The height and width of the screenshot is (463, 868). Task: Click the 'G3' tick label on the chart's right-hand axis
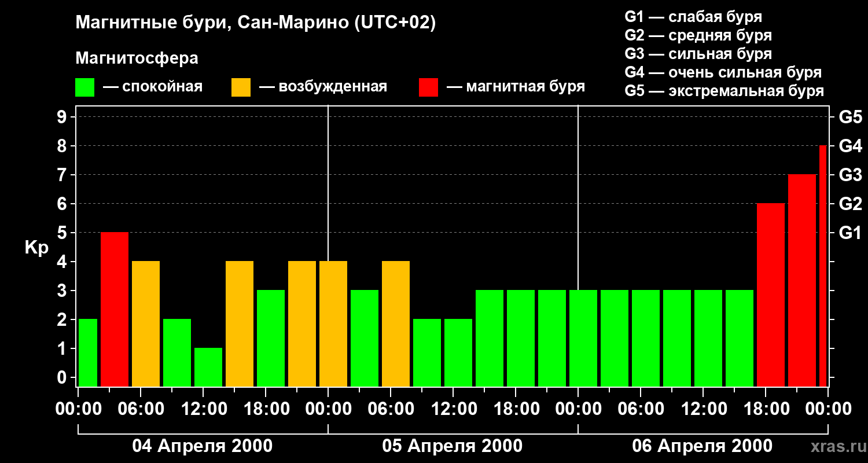(x=850, y=175)
